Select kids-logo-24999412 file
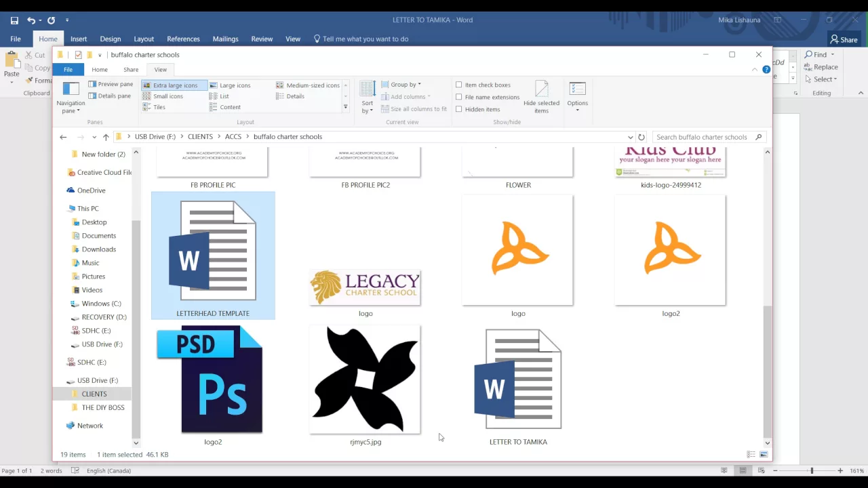Image resolution: width=868 pixels, height=488 pixels. pyautogui.click(x=671, y=168)
